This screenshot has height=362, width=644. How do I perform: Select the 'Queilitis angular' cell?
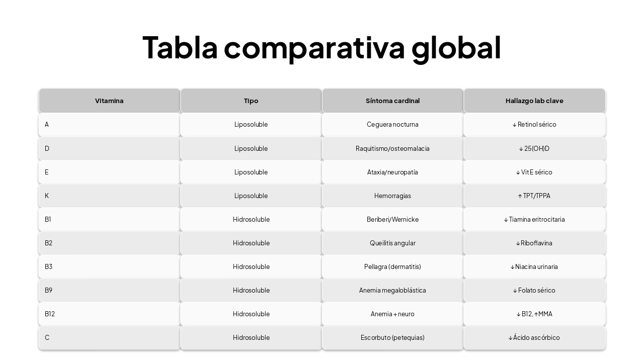392,243
